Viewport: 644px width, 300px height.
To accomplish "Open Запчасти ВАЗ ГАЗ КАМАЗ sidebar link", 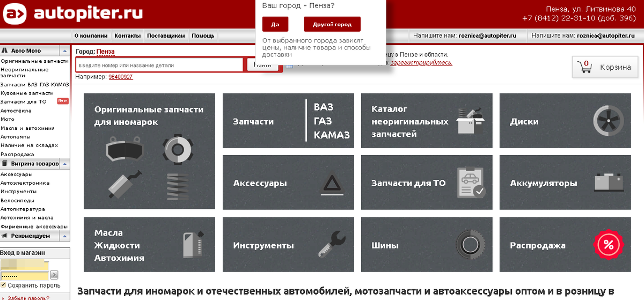I will tap(34, 84).
